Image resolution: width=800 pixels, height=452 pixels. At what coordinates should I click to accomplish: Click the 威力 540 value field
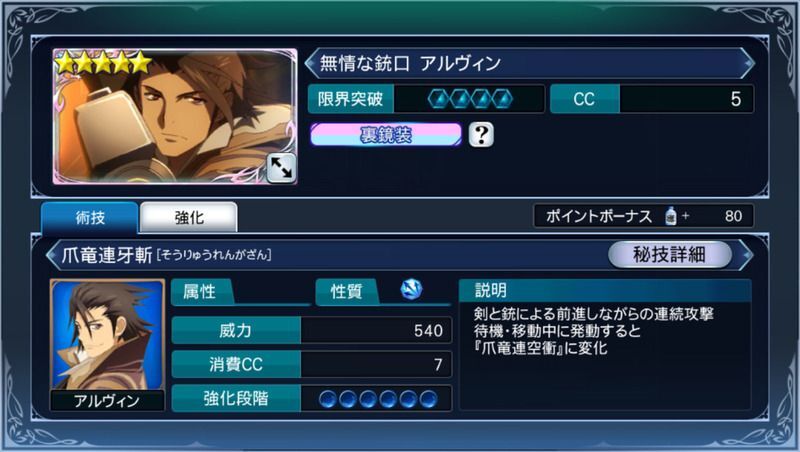coord(376,330)
